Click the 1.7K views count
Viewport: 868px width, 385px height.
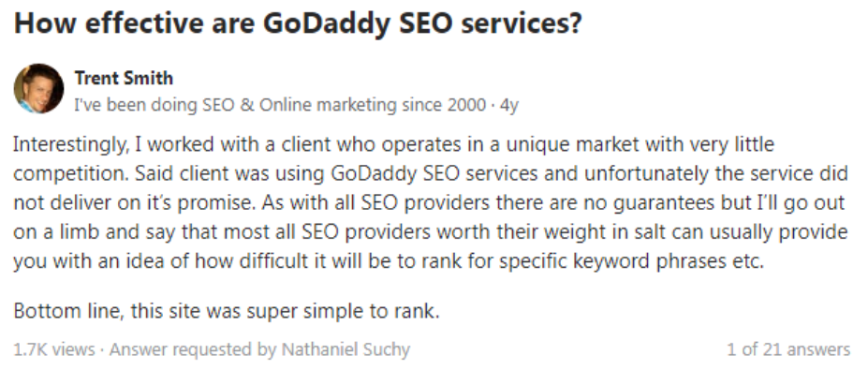click(x=53, y=349)
